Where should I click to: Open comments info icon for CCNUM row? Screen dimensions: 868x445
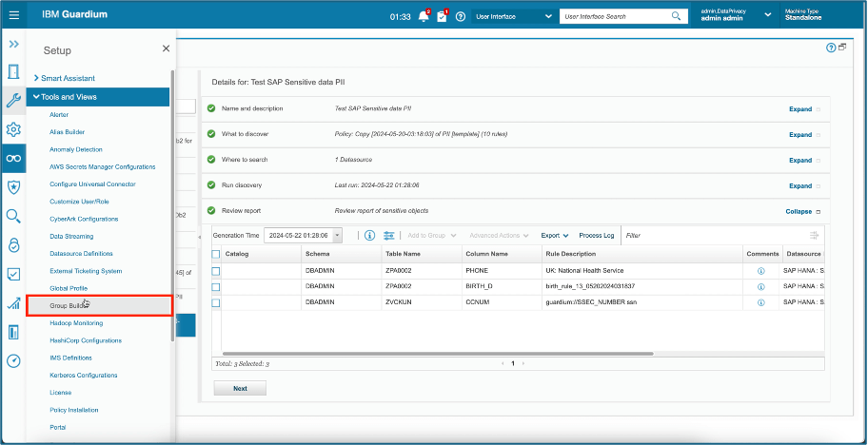[761, 303]
